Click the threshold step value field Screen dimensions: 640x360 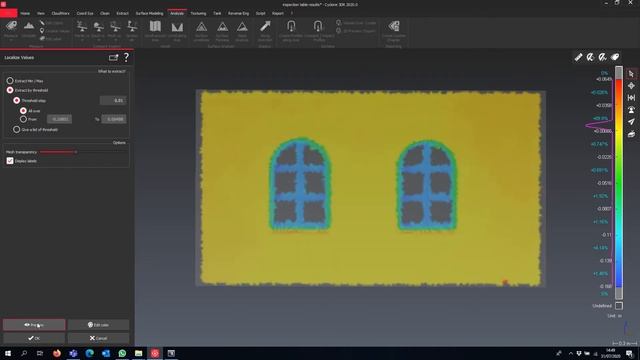(x=113, y=100)
